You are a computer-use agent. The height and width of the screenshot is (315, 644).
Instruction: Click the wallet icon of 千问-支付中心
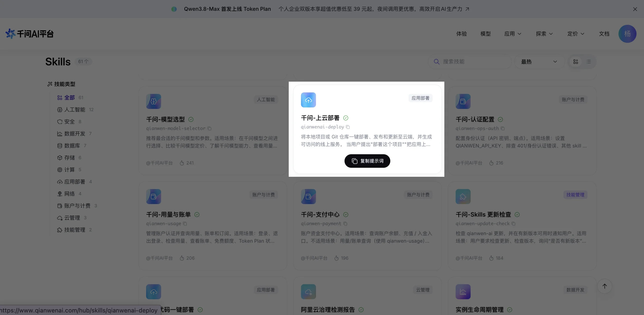[x=308, y=197]
